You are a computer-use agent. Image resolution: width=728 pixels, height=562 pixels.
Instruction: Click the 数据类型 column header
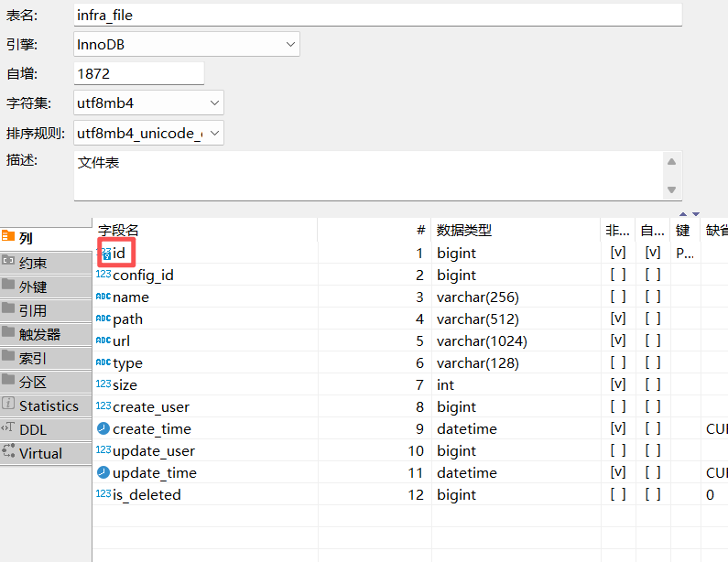click(x=463, y=230)
